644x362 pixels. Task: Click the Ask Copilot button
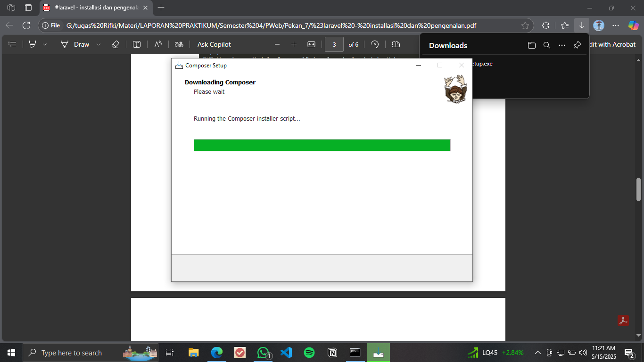coord(214,44)
